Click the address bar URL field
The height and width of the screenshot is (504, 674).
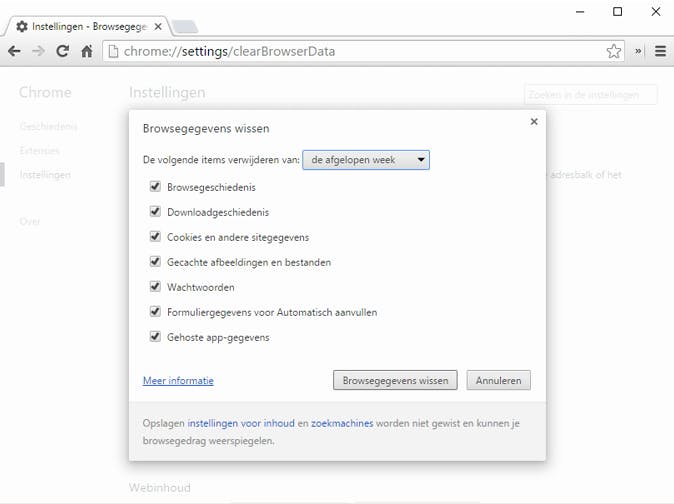tap(360, 51)
